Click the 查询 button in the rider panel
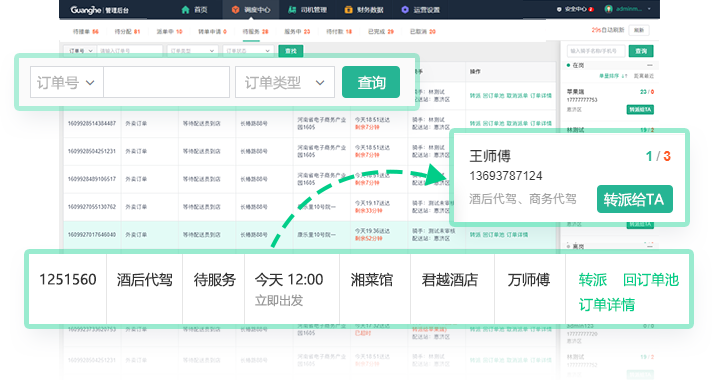 pos(641,51)
